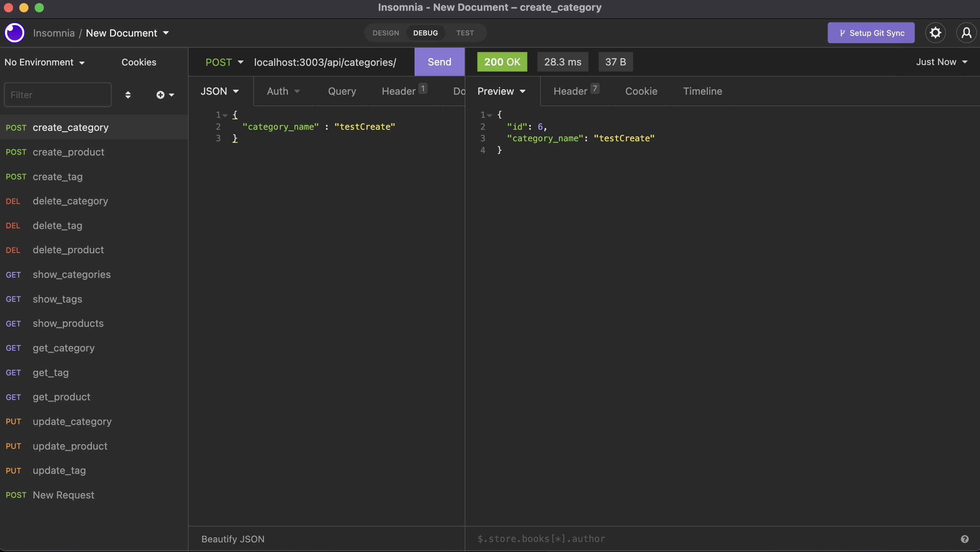The height and width of the screenshot is (552, 980).
Task: Collapse response JSON at line 1 arrow
Action: pyautogui.click(x=490, y=115)
